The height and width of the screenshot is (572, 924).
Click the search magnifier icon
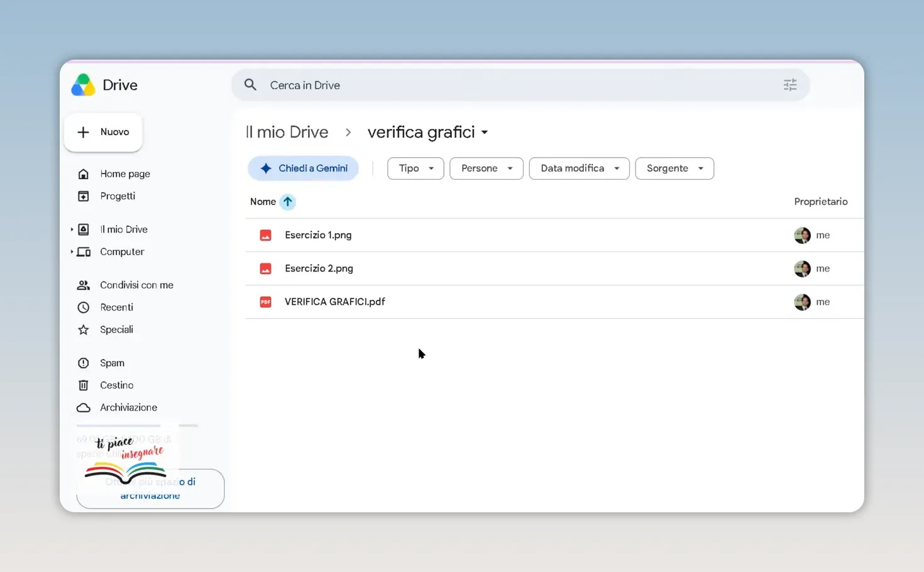click(x=250, y=85)
